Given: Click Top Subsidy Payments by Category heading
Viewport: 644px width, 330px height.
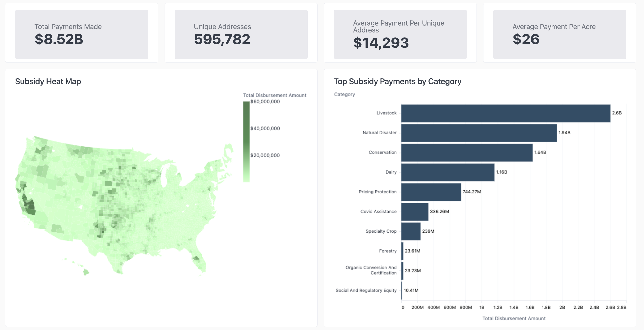Looking at the screenshot, I should click(x=398, y=81).
